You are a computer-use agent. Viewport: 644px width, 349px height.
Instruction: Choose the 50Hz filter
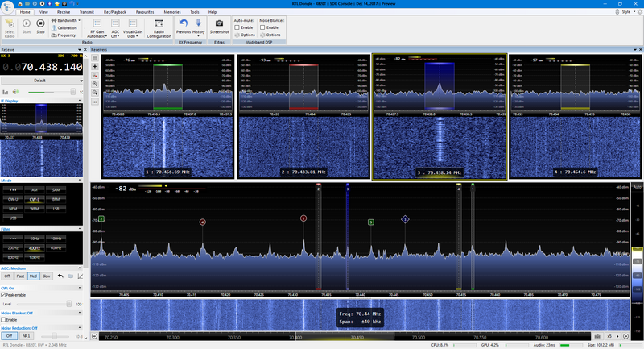35,239
